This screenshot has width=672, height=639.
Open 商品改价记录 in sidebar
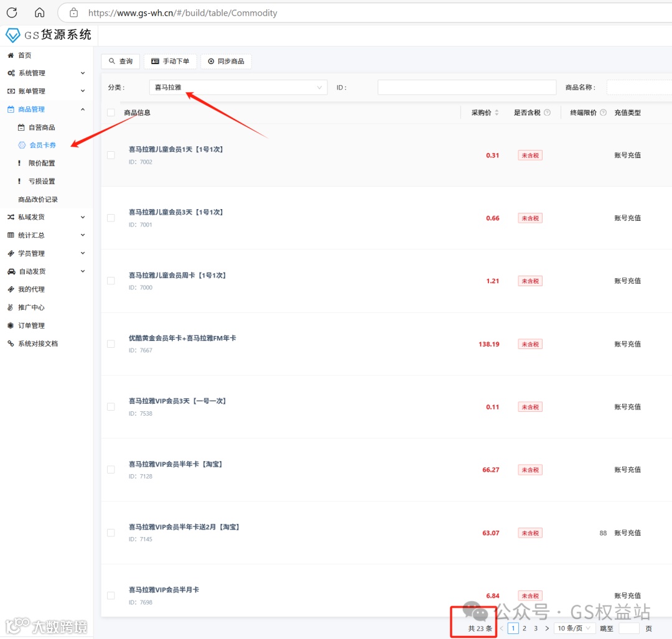(x=38, y=199)
